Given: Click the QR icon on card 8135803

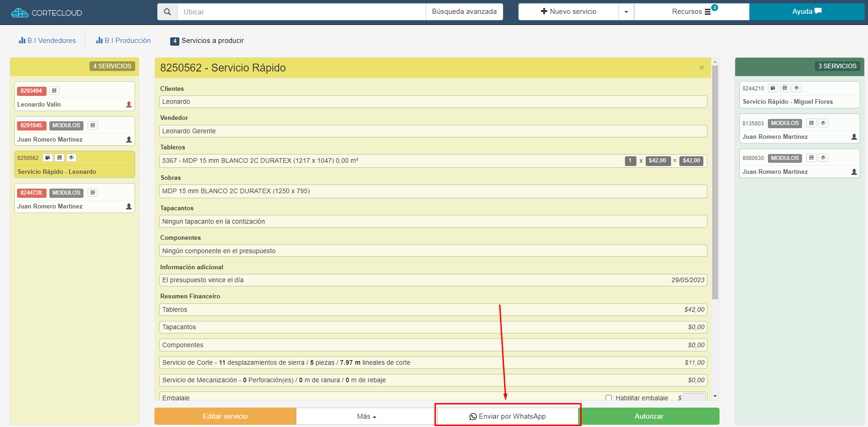Looking at the screenshot, I should point(811,123).
